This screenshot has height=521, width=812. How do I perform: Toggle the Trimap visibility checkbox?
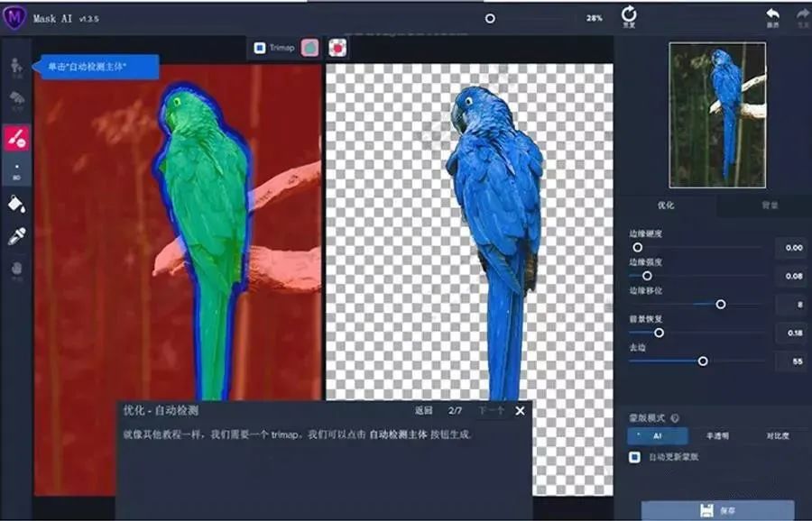tap(260, 46)
